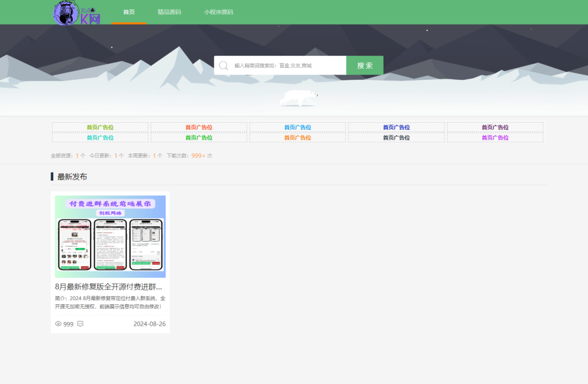Open the 首页 navigation tab
Image resolution: width=588 pixels, height=384 pixels.
[x=129, y=12]
